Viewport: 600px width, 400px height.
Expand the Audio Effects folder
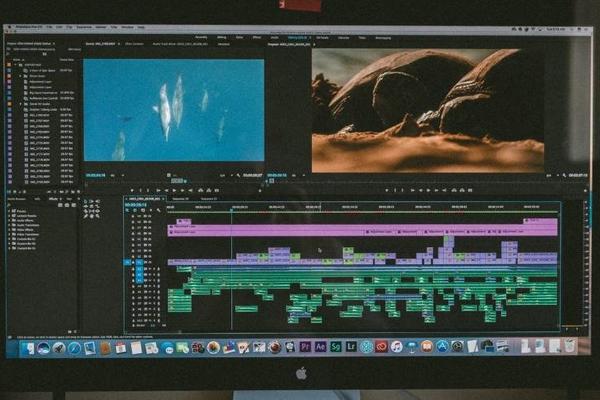[10, 220]
